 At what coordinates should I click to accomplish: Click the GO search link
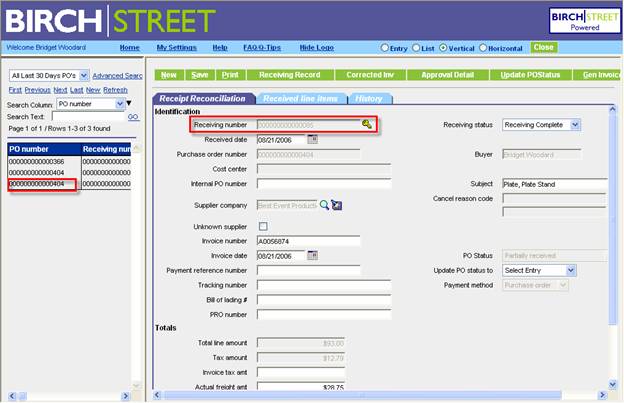[133, 117]
